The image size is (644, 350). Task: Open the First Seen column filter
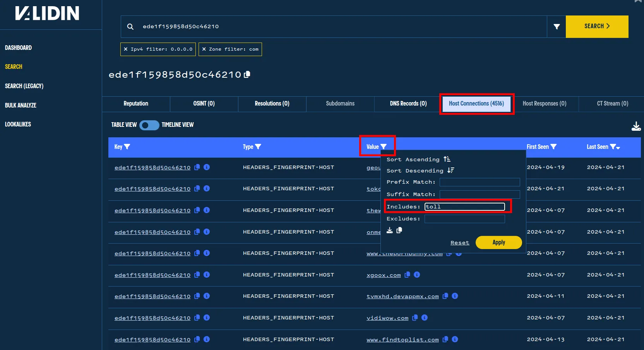[x=553, y=147]
